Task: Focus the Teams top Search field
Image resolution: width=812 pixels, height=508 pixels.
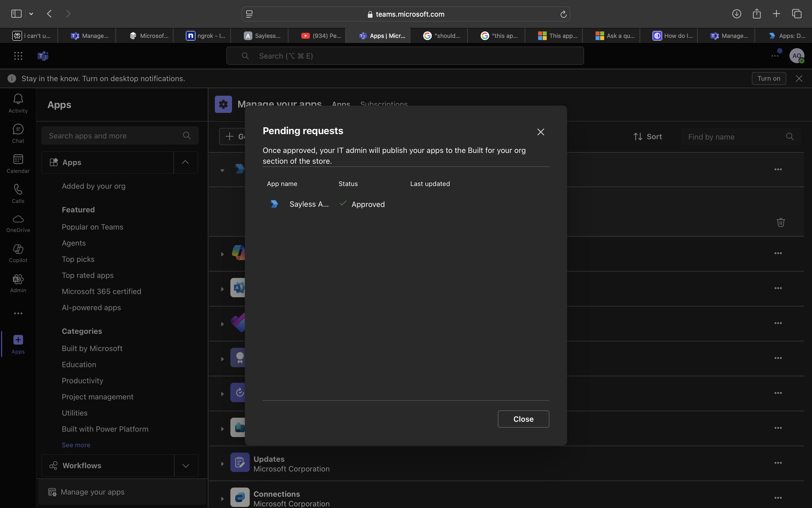Action: click(x=405, y=56)
